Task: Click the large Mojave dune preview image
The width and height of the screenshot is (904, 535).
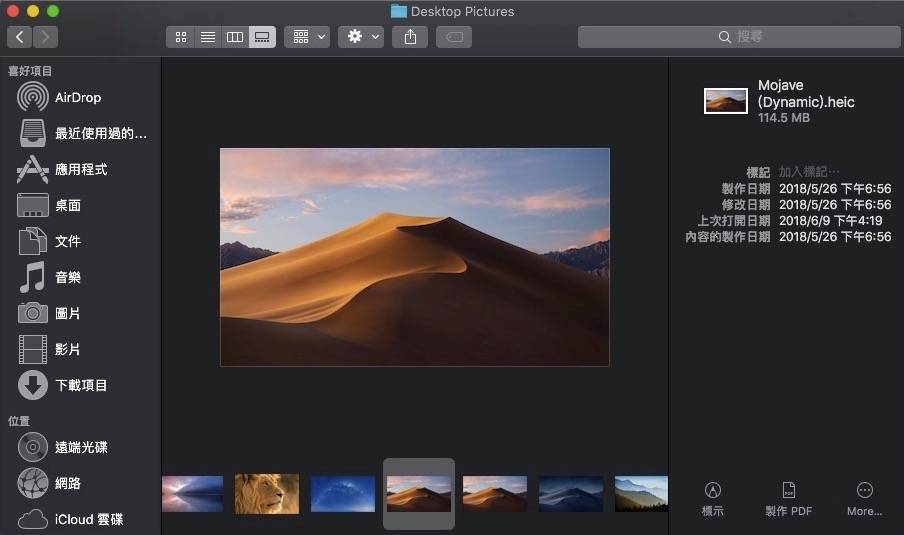Action: (x=415, y=257)
